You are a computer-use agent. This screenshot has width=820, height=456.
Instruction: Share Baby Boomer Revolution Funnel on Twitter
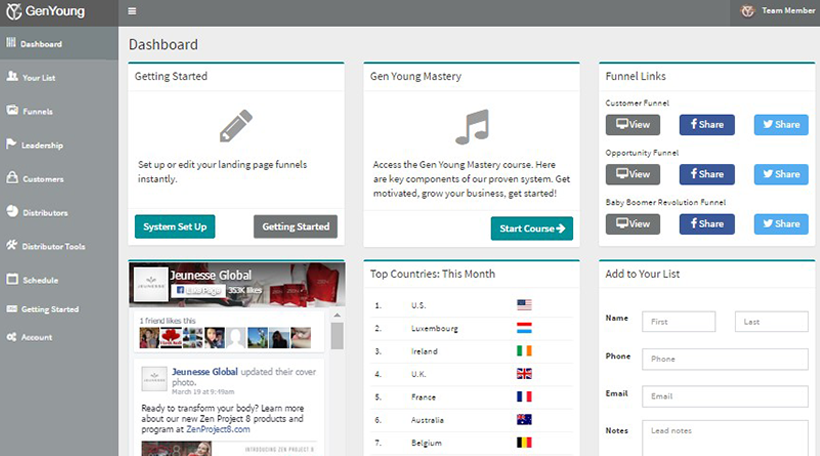780,224
